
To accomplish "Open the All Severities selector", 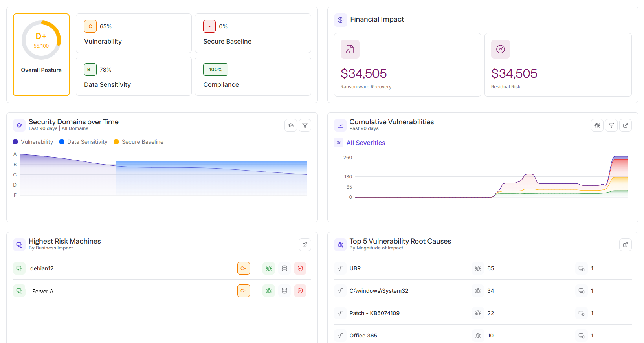I will [365, 143].
